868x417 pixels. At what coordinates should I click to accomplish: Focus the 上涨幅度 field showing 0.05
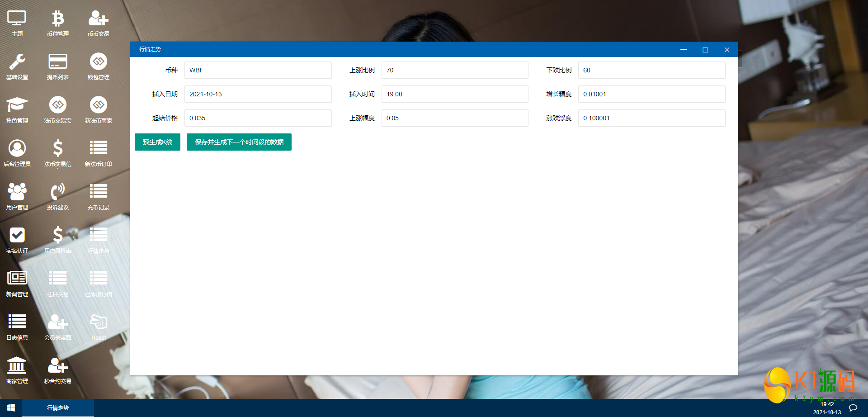tap(455, 118)
